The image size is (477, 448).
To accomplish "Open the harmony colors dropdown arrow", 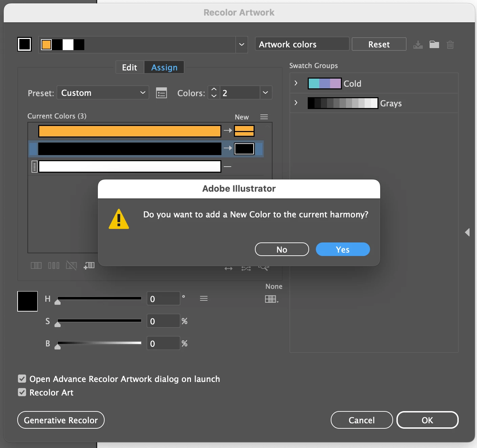I will point(242,44).
